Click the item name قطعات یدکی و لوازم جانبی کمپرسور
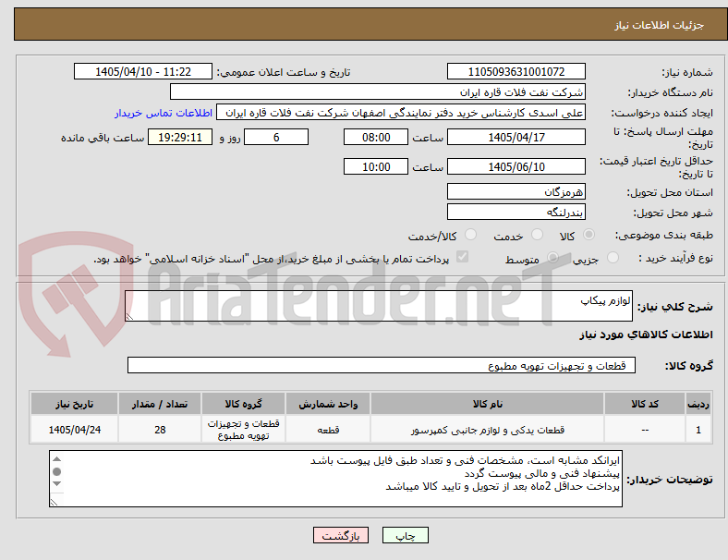 [488, 430]
